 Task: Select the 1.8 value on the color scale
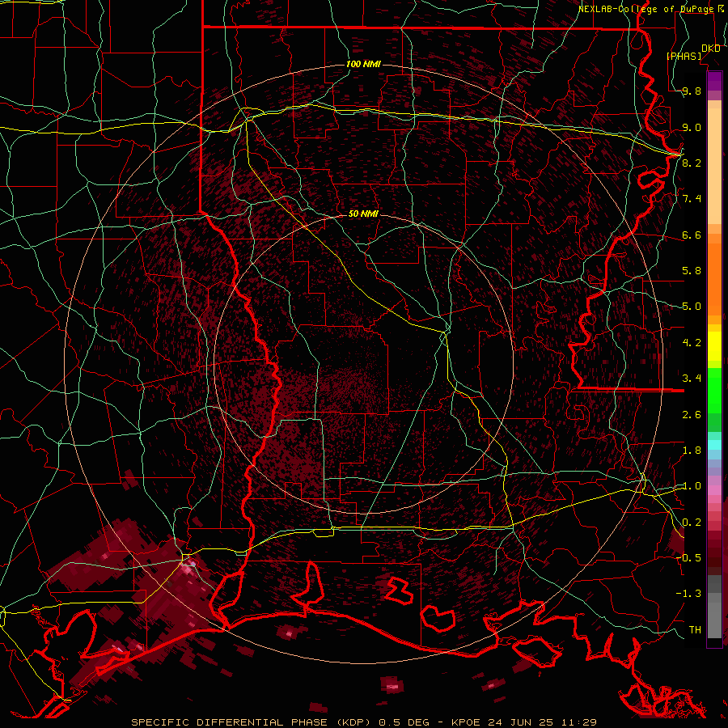coord(692,451)
